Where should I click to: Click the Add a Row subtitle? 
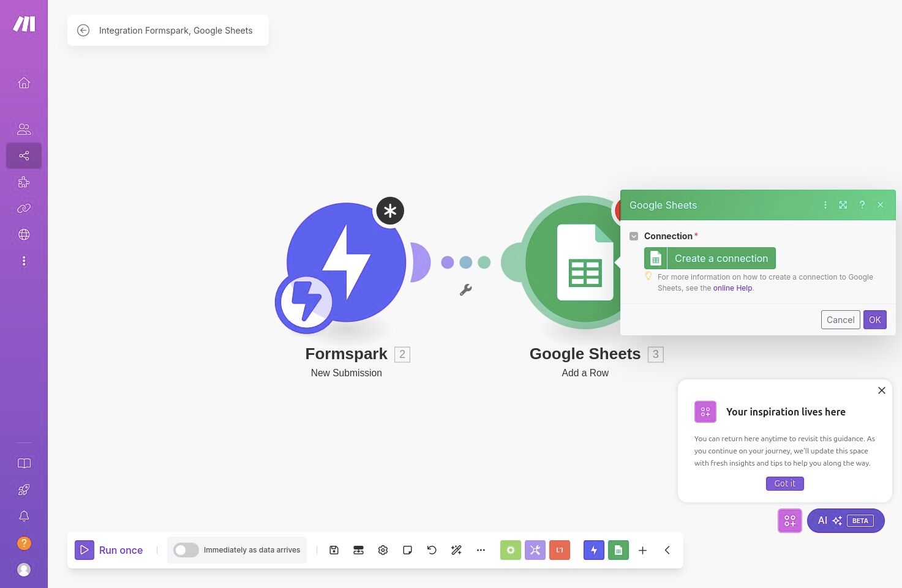[x=585, y=373]
